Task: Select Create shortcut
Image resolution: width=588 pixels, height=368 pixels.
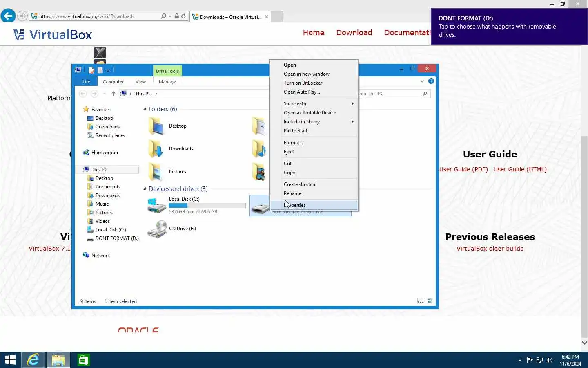Action: click(x=314, y=184)
